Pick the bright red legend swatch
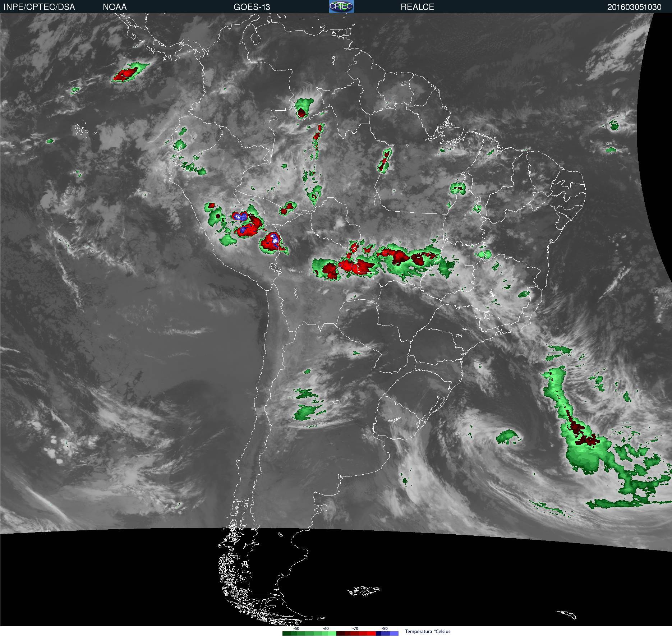 pos(372,633)
